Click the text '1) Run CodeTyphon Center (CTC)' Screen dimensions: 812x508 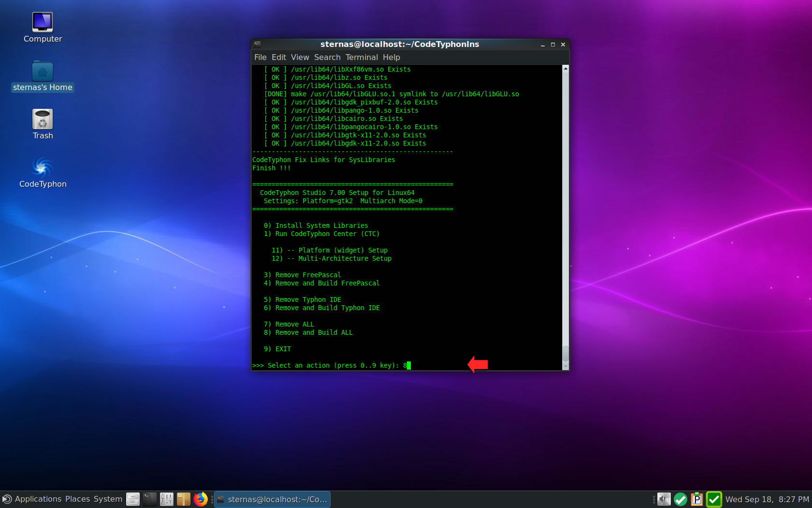pyautogui.click(x=321, y=234)
